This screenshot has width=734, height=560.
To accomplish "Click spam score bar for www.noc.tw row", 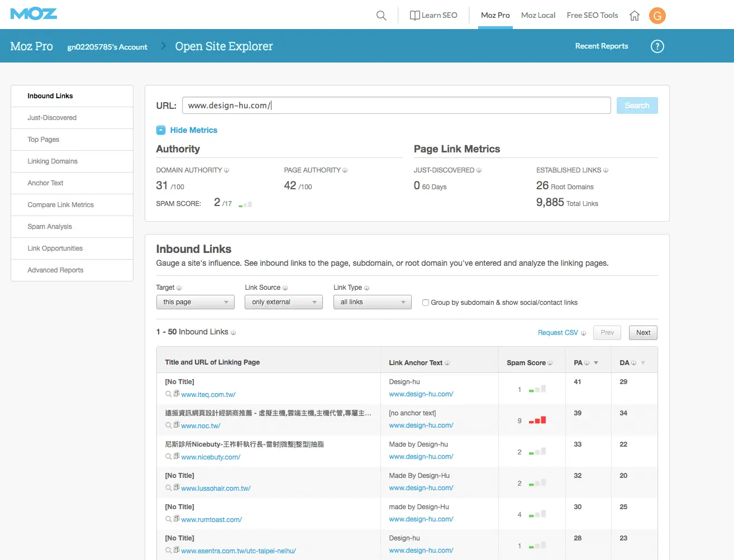I will coord(537,420).
